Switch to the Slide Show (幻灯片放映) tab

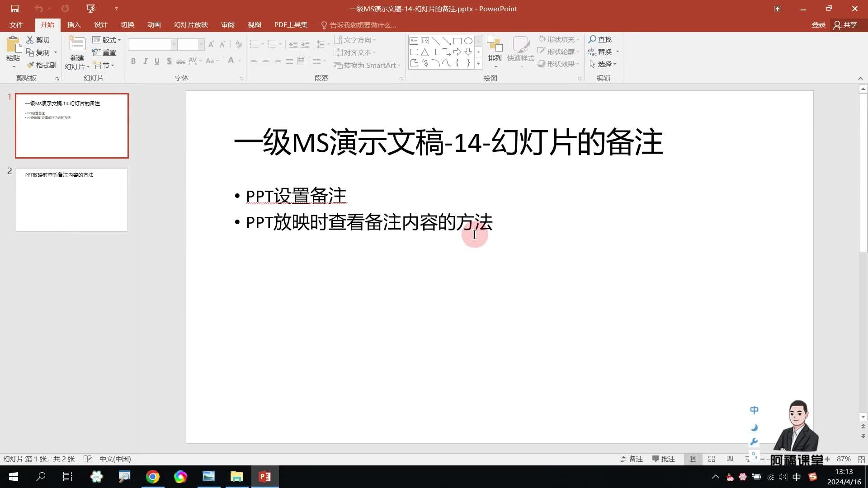pos(191,25)
